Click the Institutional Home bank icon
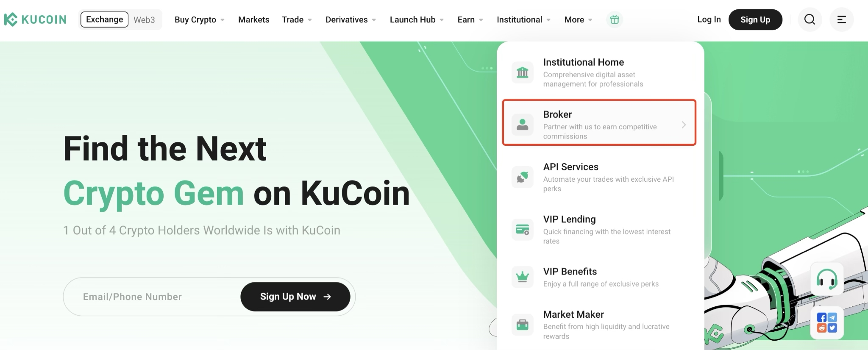The width and height of the screenshot is (868, 350). [x=522, y=72]
